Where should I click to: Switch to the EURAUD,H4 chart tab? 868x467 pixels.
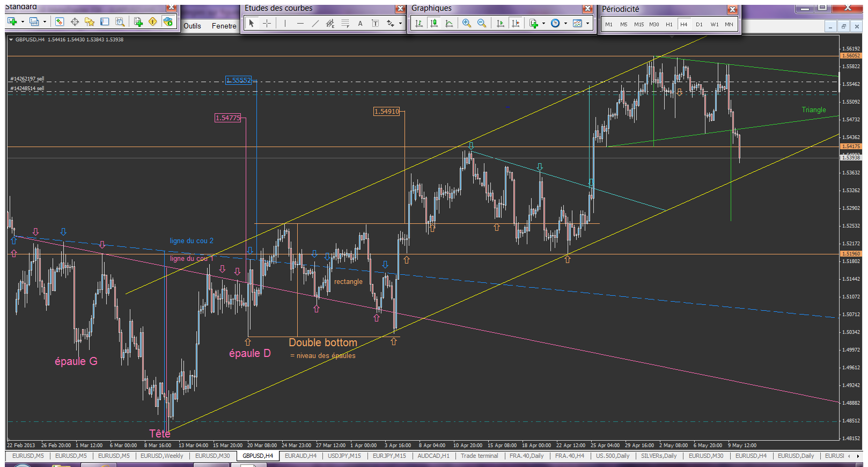pyautogui.click(x=300, y=456)
